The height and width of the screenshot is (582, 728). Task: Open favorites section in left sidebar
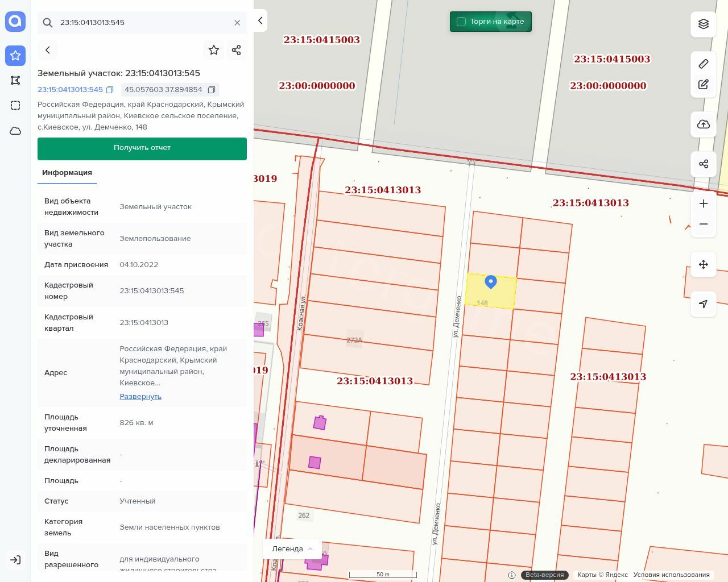click(15, 55)
